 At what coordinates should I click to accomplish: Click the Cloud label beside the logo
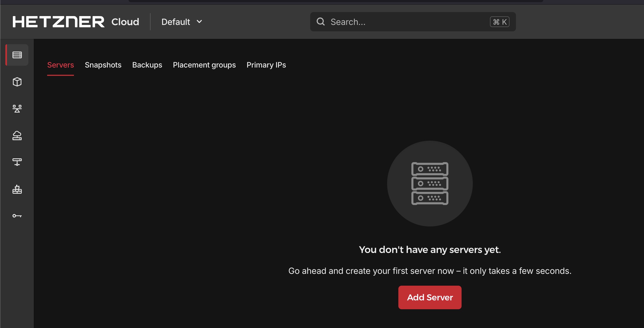[x=125, y=22]
